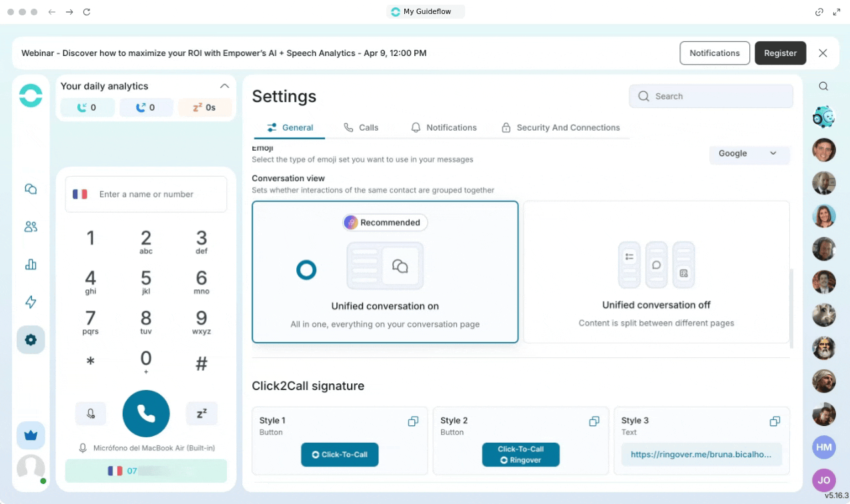Screen dimensions: 850x504
Task: Switch to Security And Connections tab
Action: click(x=560, y=127)
